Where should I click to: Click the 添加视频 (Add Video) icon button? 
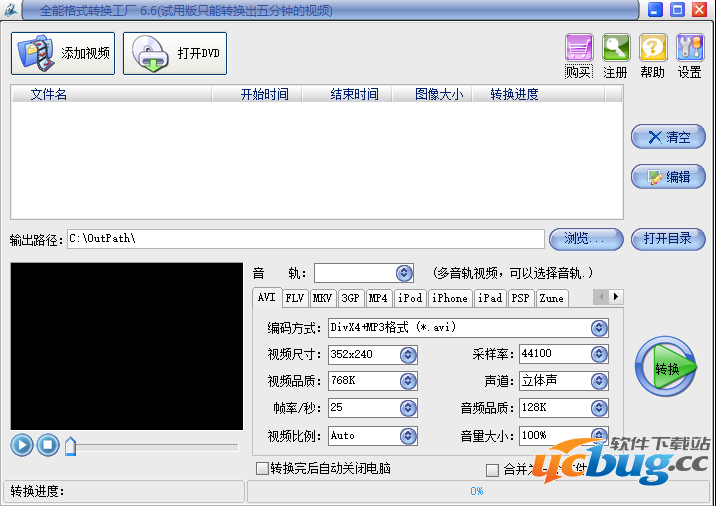click(63, 53)
